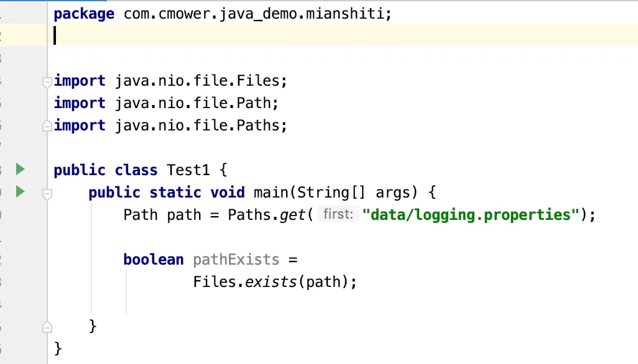This screenshot has height=364, width=638.
Task: Click the class keyword
Action: (x=136, y=170)
